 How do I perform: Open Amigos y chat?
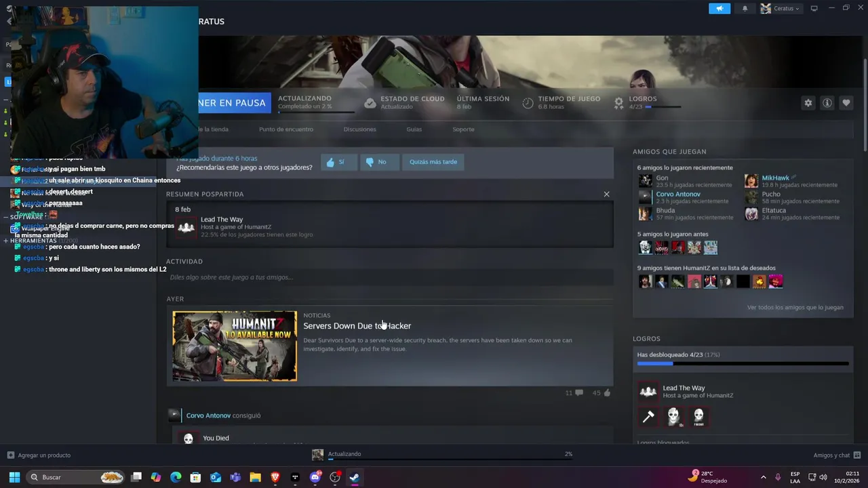pos(837,455)
